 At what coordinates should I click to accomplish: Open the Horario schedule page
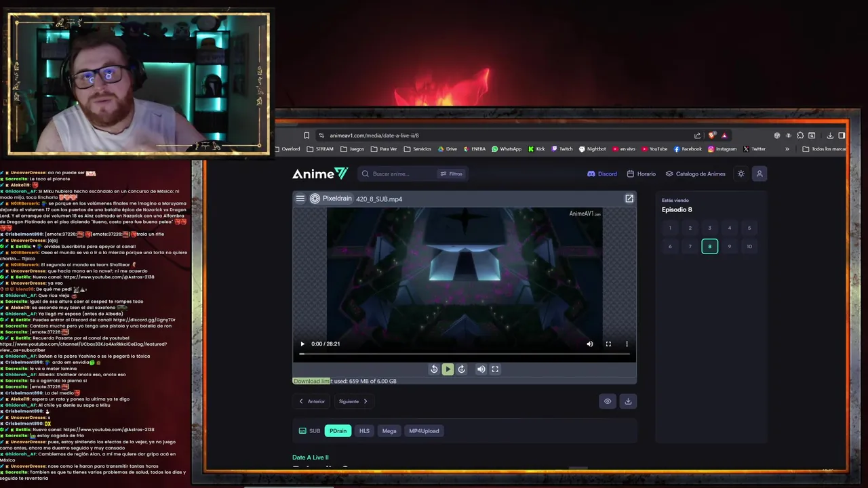(x=642, y=174)
